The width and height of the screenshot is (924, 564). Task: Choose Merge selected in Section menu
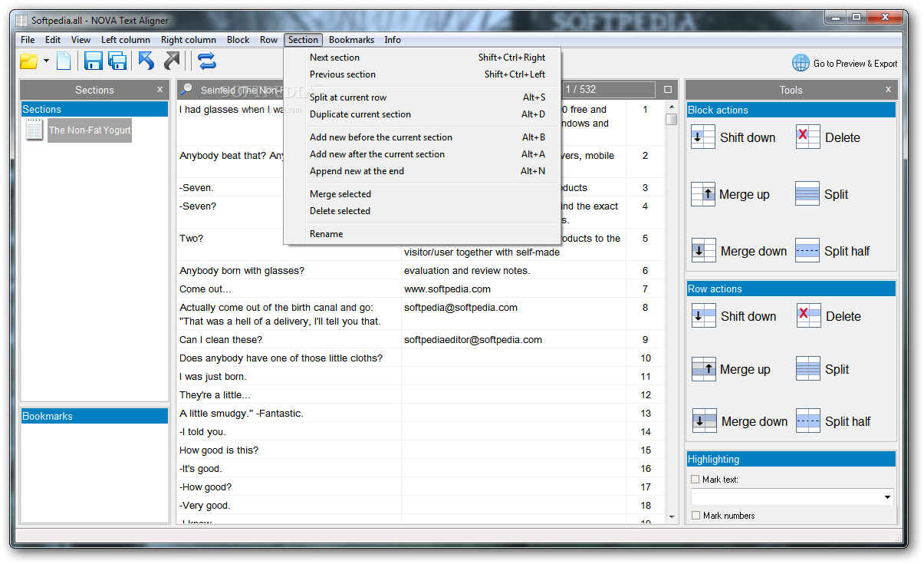[423, 194]
